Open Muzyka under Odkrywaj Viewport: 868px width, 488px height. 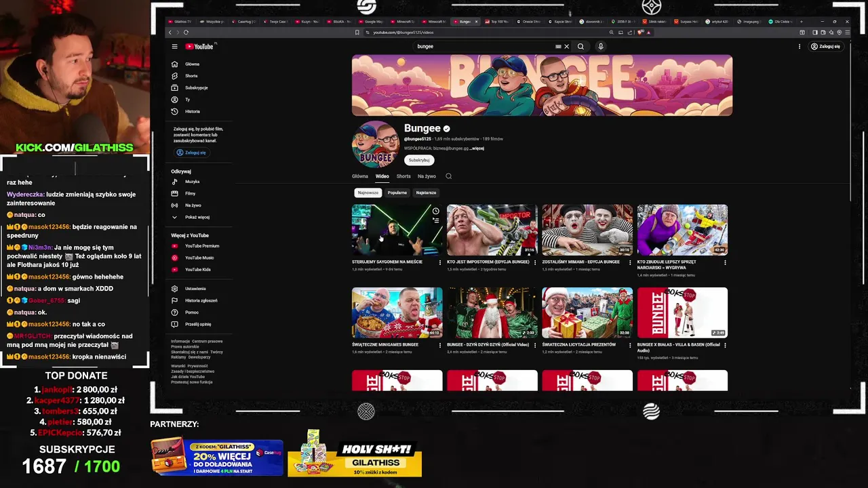[193, 182]
